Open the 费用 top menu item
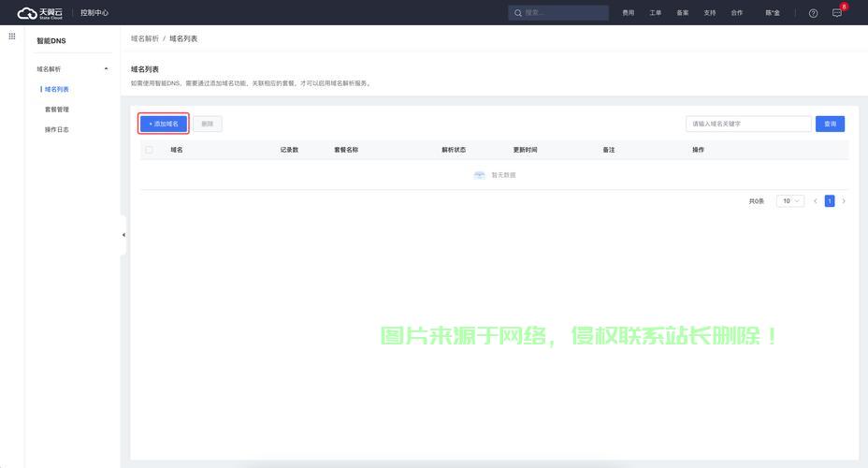The image size is (868, 468). point(628,13)
